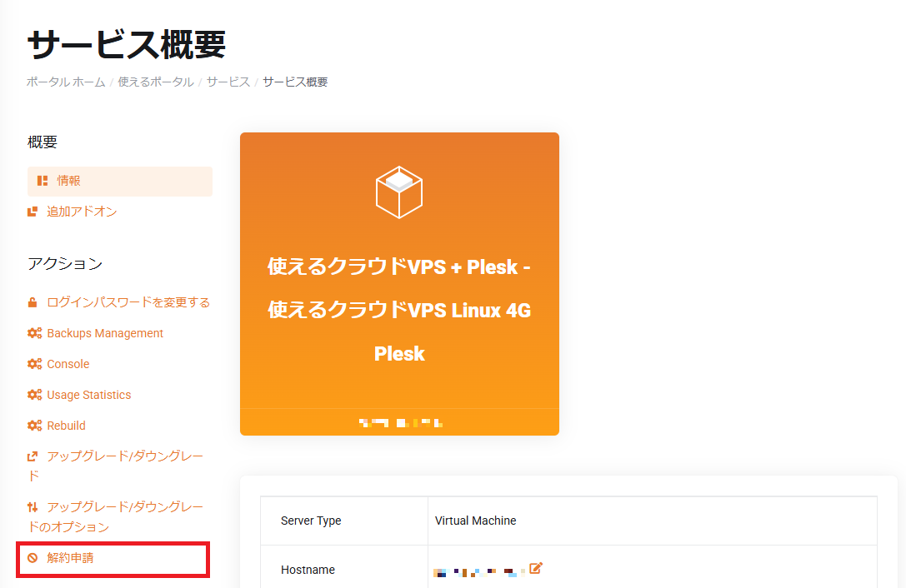Click the status strip under the product card
Viewport: 906px width, 588px height.
pyautogui.click(x=400, y=423)
